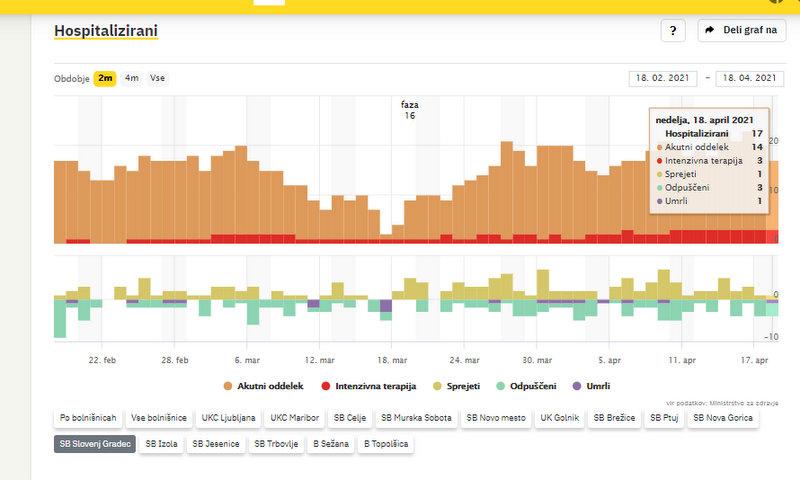Select the Po bolnišnicah view
Image resolution: width=800 pixels, height=480 pixels.
[x=89, y=417]
